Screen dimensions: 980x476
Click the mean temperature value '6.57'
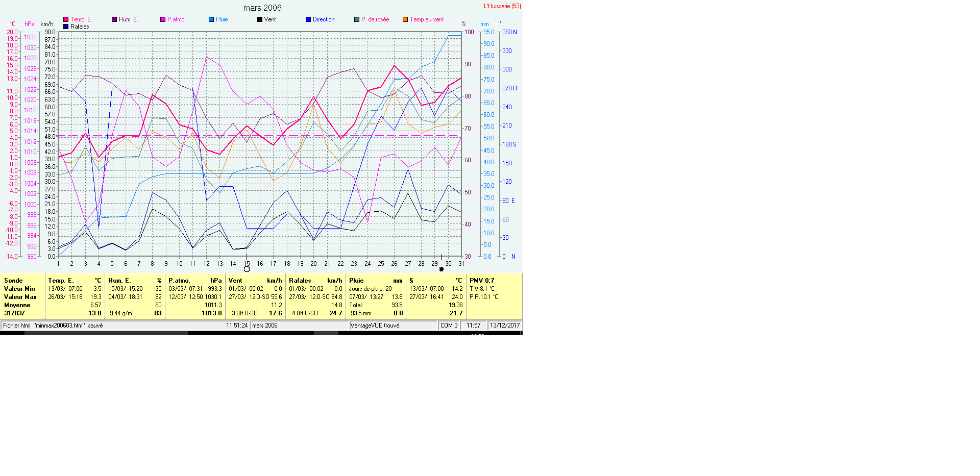pyautogui.click(x=96, y=305)
